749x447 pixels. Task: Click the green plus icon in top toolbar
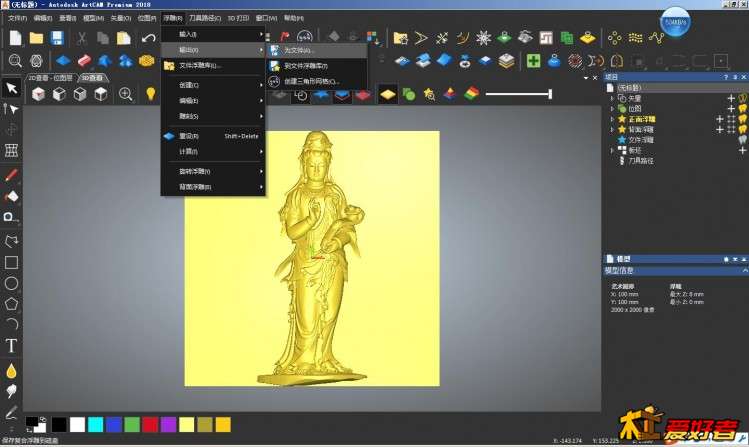pos(533,61)
